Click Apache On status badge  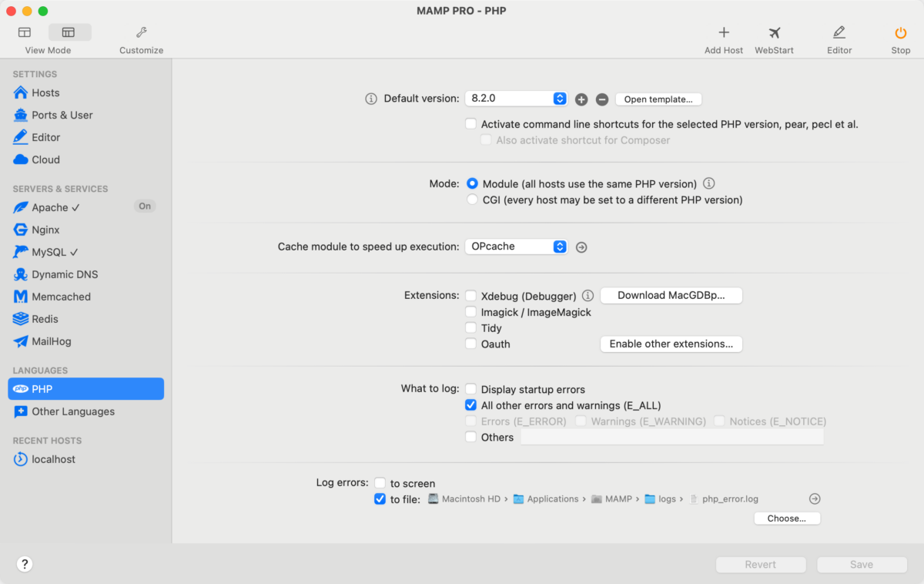coord(145,206)
